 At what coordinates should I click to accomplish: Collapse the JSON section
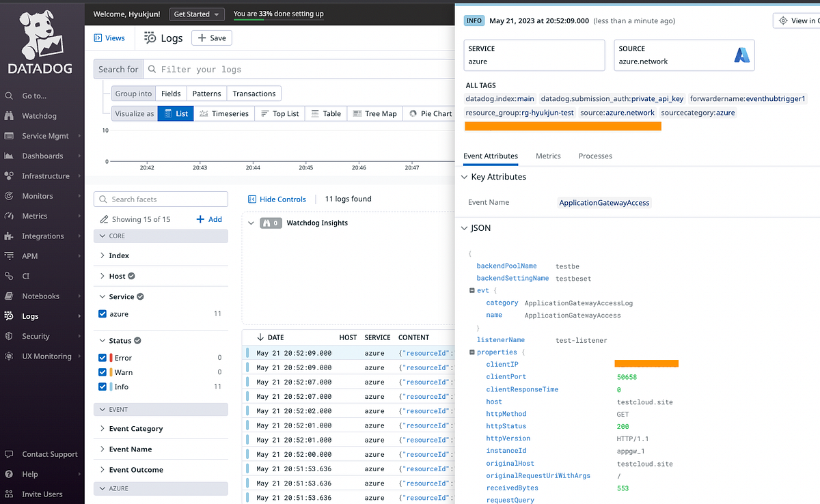coord(463,228)
